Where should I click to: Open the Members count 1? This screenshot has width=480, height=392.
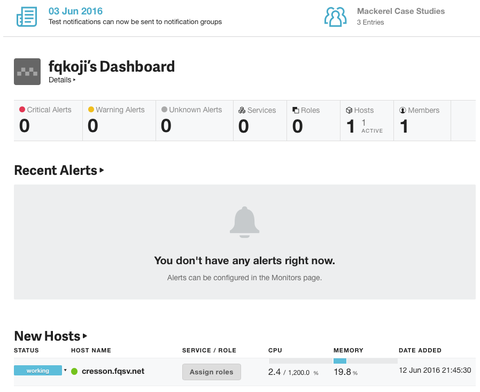(x=404, y=126)
